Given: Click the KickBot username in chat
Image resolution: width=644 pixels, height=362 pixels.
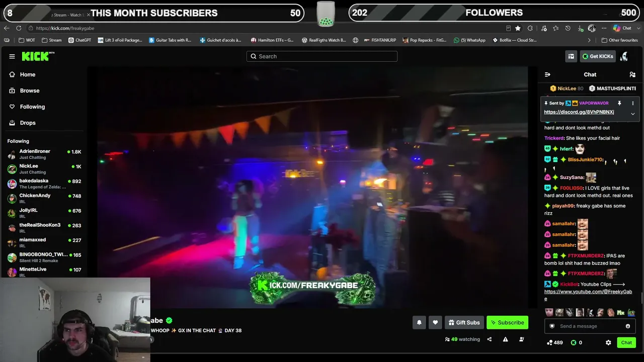Looking at the screenshot, I should [569, 284].
